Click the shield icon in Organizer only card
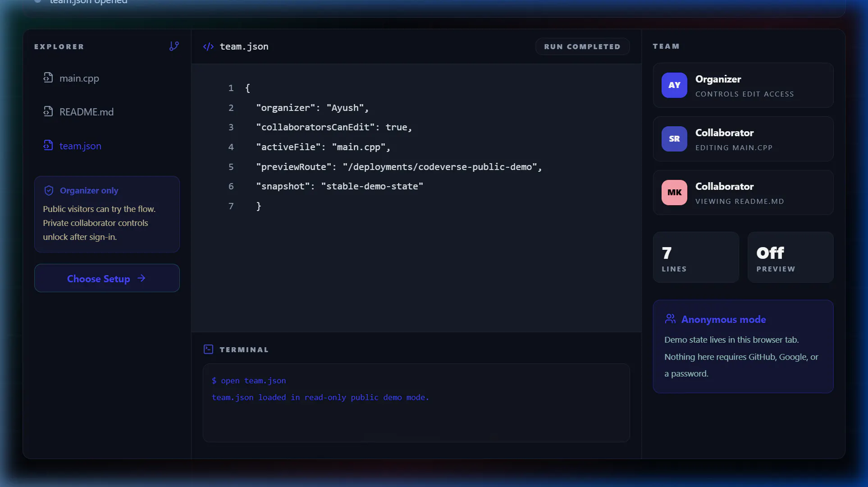 point(49,190)
